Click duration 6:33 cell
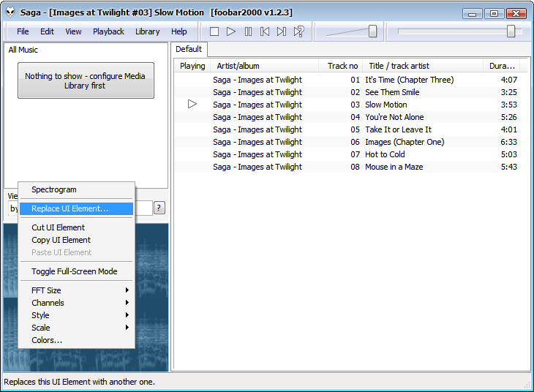Screen dimensions: 534x392 tap(509, 142)
